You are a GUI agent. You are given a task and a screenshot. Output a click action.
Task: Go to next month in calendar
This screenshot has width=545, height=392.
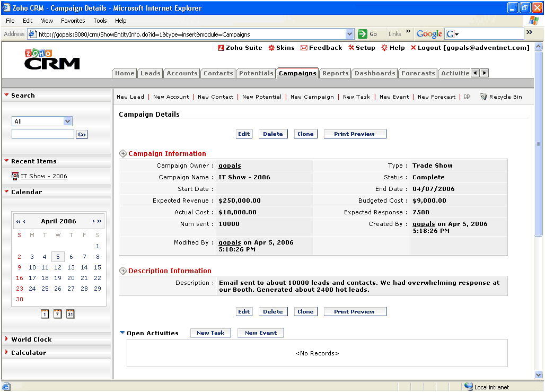pos(93,221)
